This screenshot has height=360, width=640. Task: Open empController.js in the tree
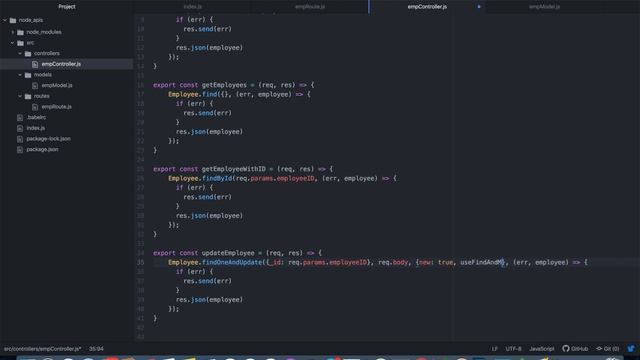point(61,64)
